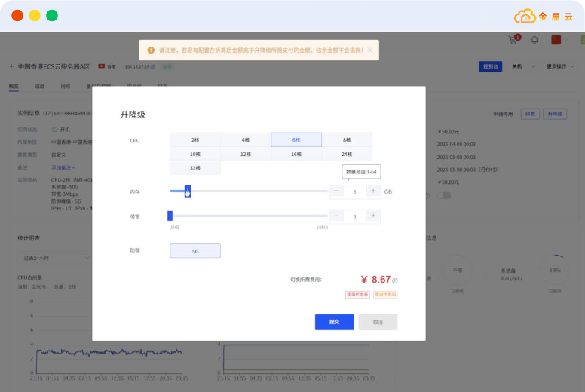Screen dimensions: 585x392
Task: Increase 带宽 with the plus button
Action: (372, 216)
